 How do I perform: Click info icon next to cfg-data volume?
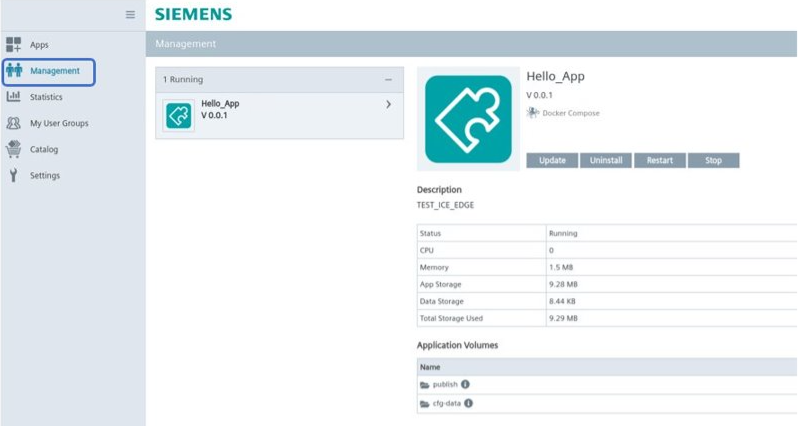[468, 403]
